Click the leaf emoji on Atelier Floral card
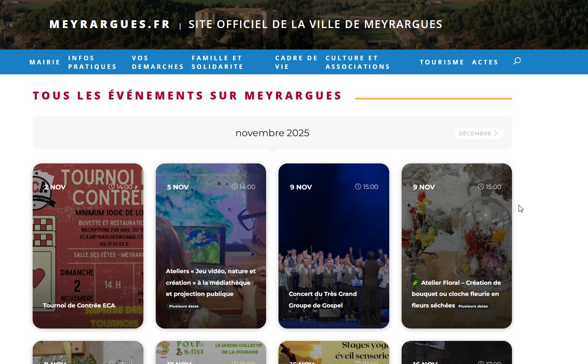The width and height of the screenshot is (588, 364). click(x=415, y=283)
